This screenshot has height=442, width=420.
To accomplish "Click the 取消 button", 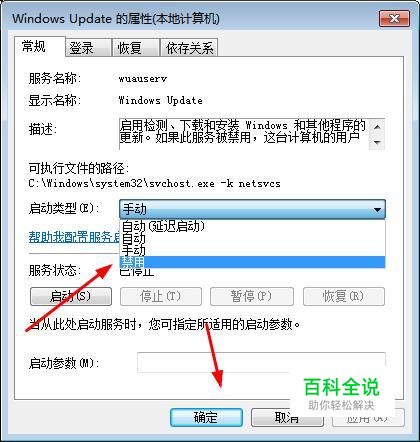I will pyautogui.click(x=287, y=417).
